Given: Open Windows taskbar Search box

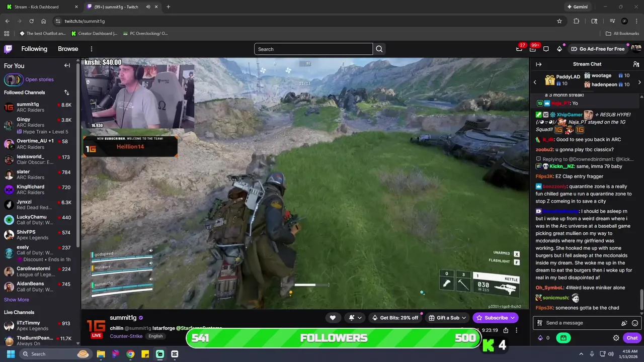Looking at the screenshot, I should pyautogui.click(x=55, y=354).
